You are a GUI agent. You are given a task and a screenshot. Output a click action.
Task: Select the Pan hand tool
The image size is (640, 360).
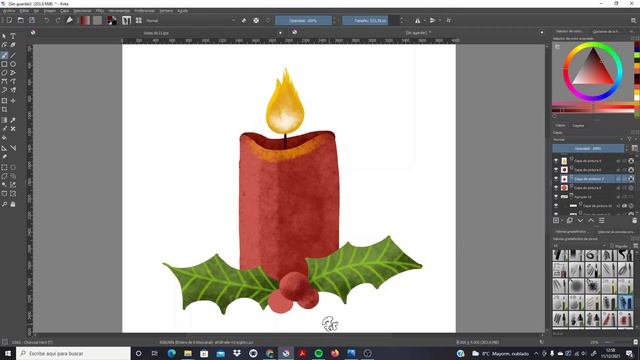click(x=13, y=204)
